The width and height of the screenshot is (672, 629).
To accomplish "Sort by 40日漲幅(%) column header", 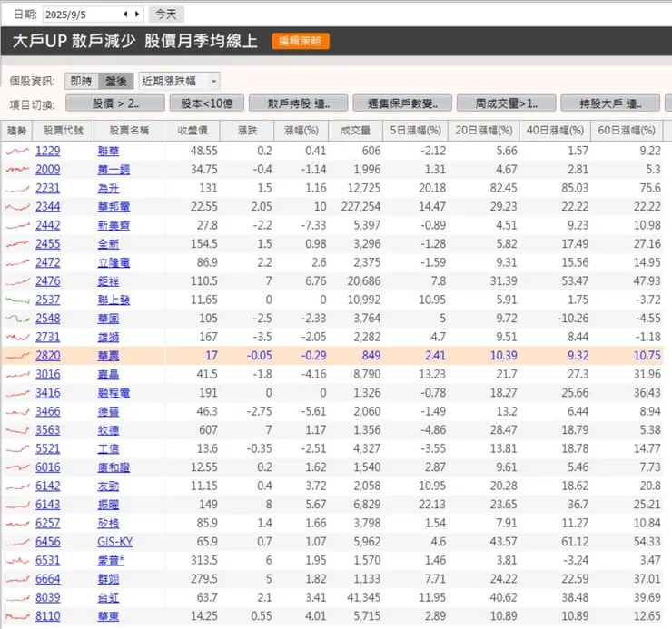I will click(555, 131).
